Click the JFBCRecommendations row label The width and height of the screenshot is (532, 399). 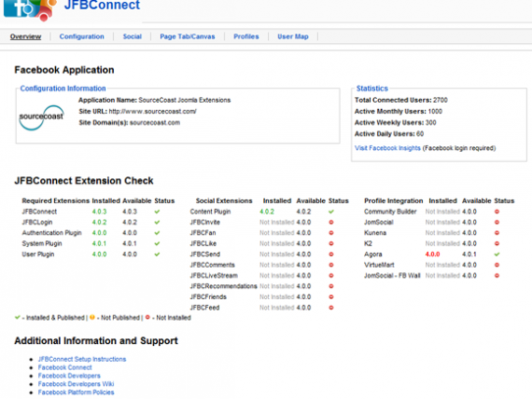(224, 286)
